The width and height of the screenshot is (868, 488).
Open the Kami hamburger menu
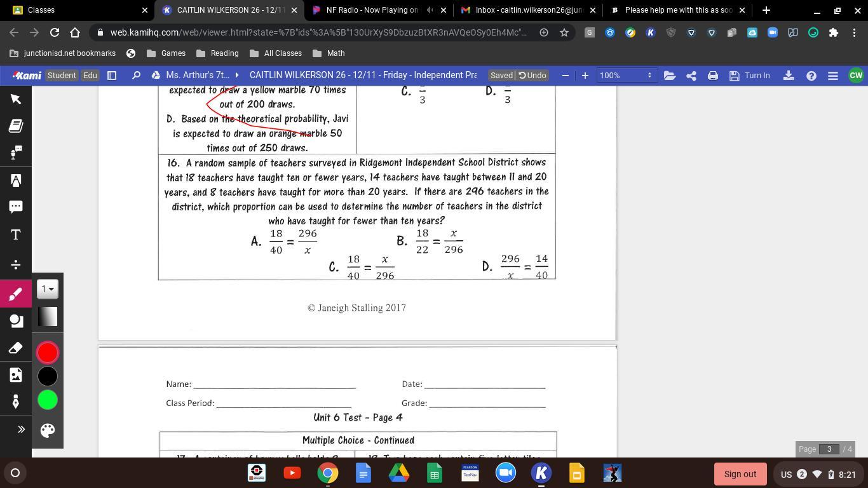coord(833,76)
